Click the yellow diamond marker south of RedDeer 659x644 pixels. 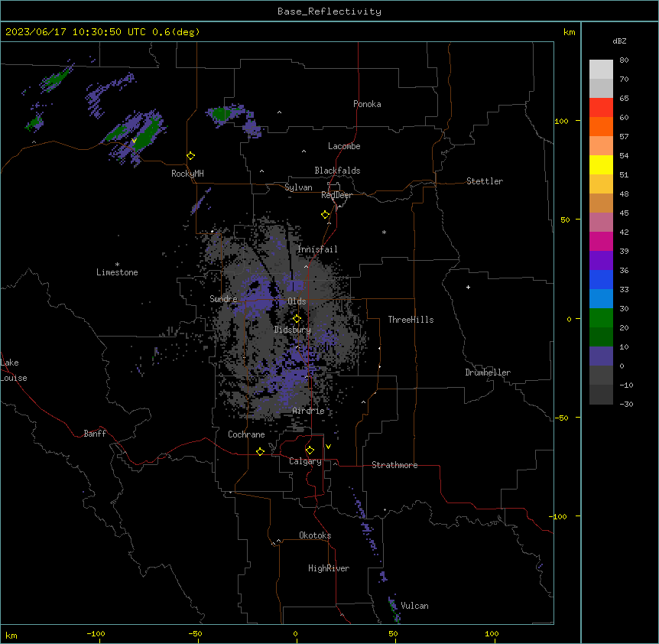pos(326,215)
